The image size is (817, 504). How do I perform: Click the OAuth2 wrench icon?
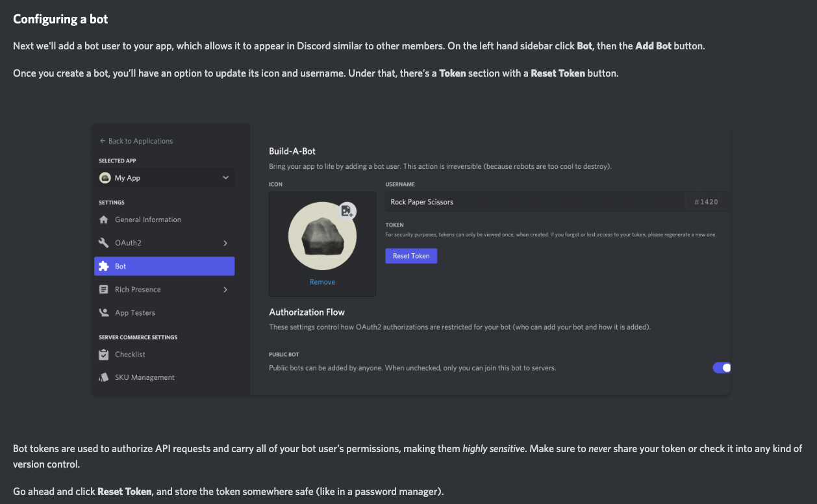103,243
